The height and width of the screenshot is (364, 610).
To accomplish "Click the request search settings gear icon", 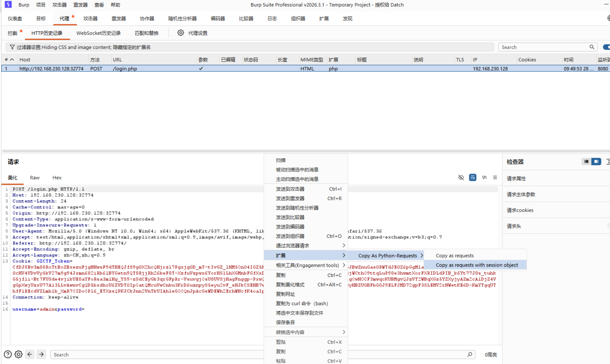I will (x=19, y=354).
